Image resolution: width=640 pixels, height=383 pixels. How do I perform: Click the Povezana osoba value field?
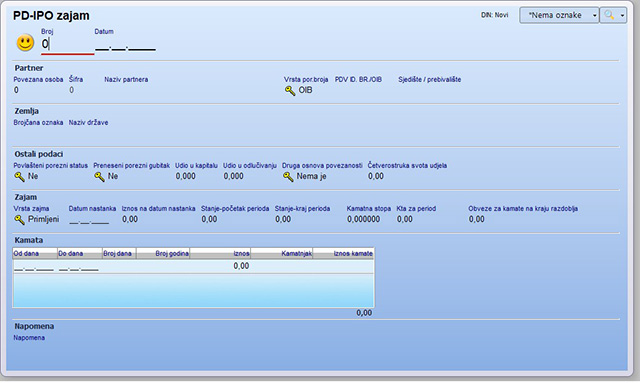pos(16,90)
